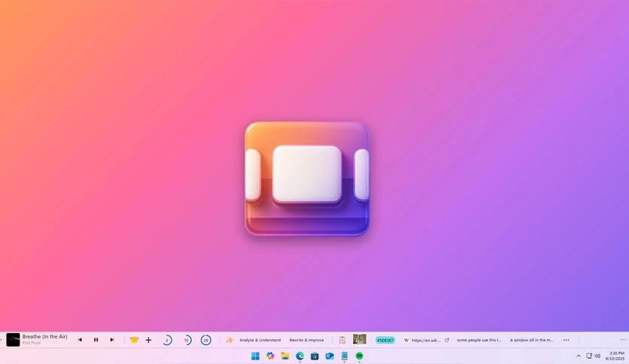
Task: Skip to the previous track
Action: coord(80,340)
